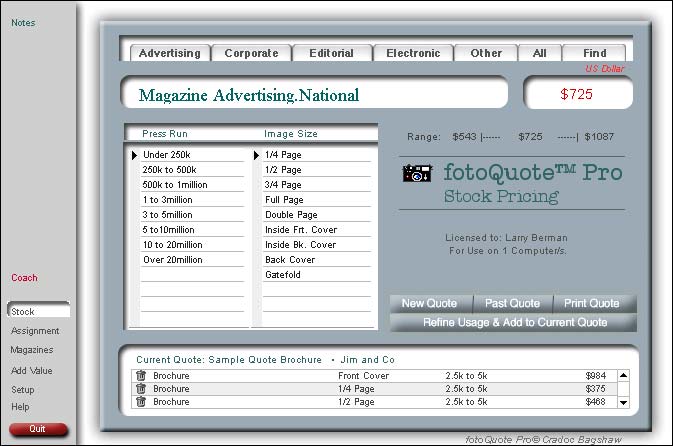
Task: Click Refine Usage & Add to Current Quote
Action: pyautogui.click(x=515, y=322)
